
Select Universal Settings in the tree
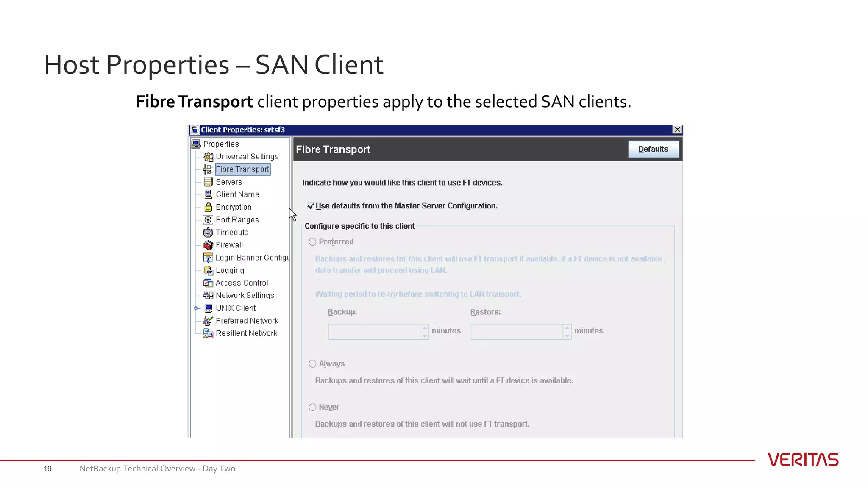(x=247, y=157)
